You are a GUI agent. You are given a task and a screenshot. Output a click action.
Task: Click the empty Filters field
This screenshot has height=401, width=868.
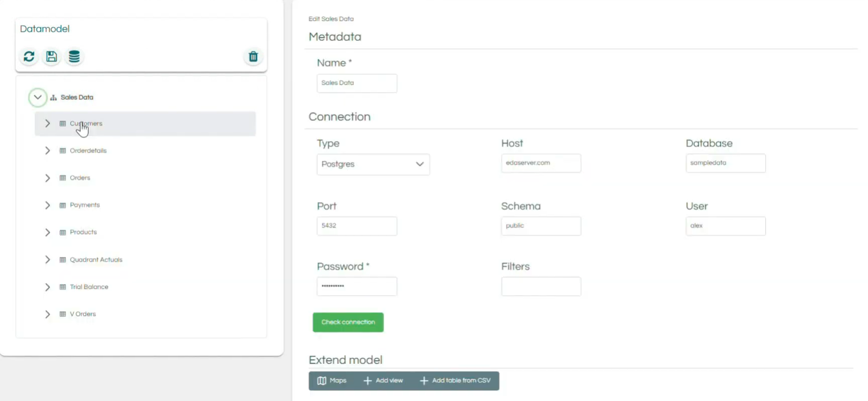(x=541, y=286)
